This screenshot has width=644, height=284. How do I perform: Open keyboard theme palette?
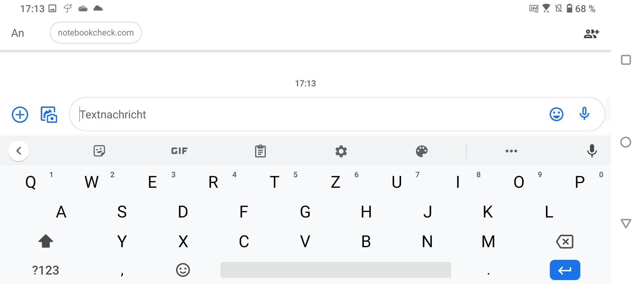[x=422, y=151]
